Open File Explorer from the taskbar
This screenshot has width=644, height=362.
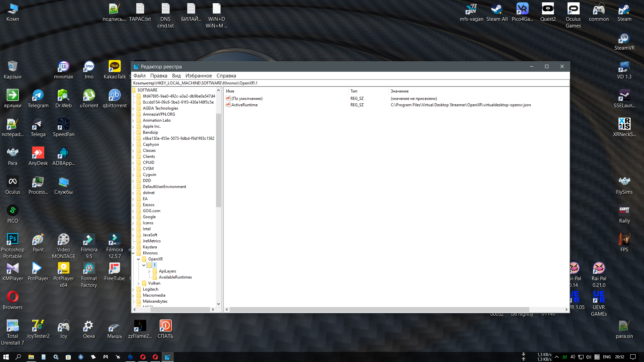(31, 357)
